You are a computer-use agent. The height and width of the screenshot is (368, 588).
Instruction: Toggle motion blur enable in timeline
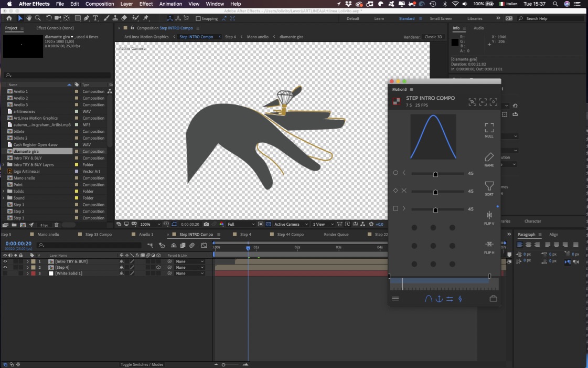pos(192,245)
